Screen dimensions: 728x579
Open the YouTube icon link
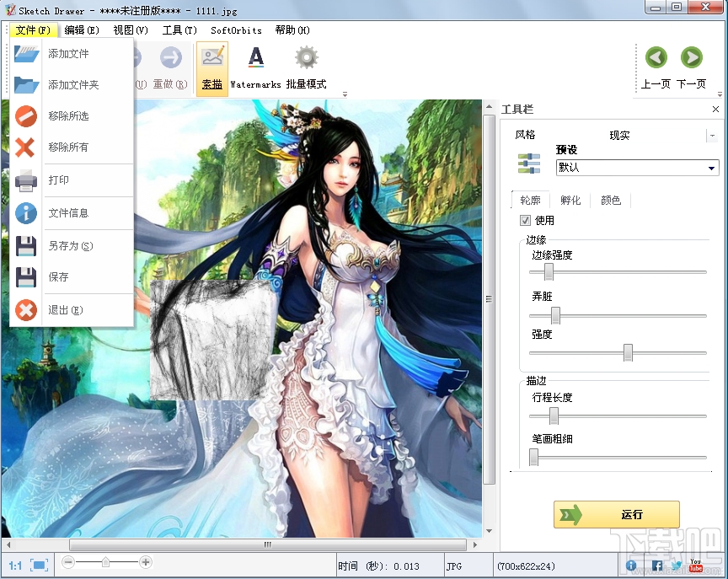[x=695, y=565]
